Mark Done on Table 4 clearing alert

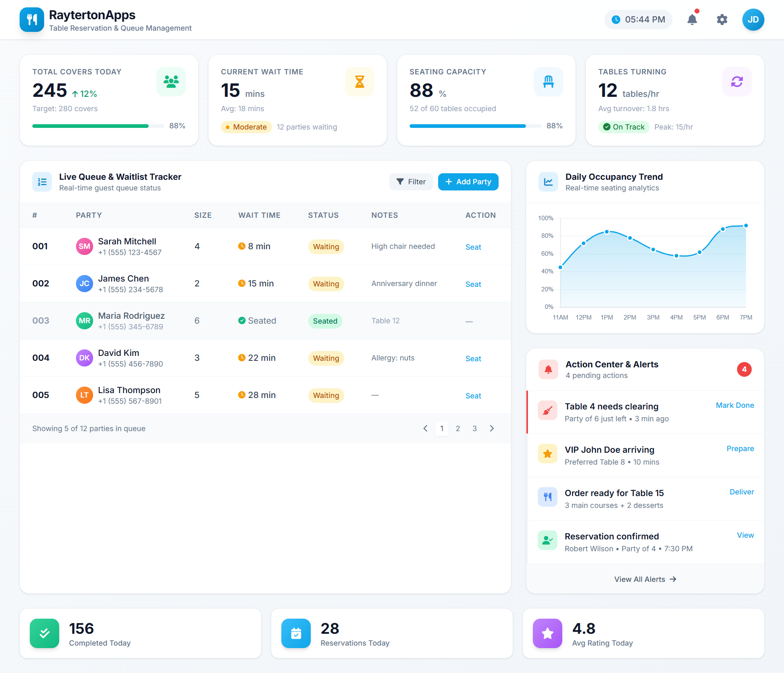click(x=735, y=405)
